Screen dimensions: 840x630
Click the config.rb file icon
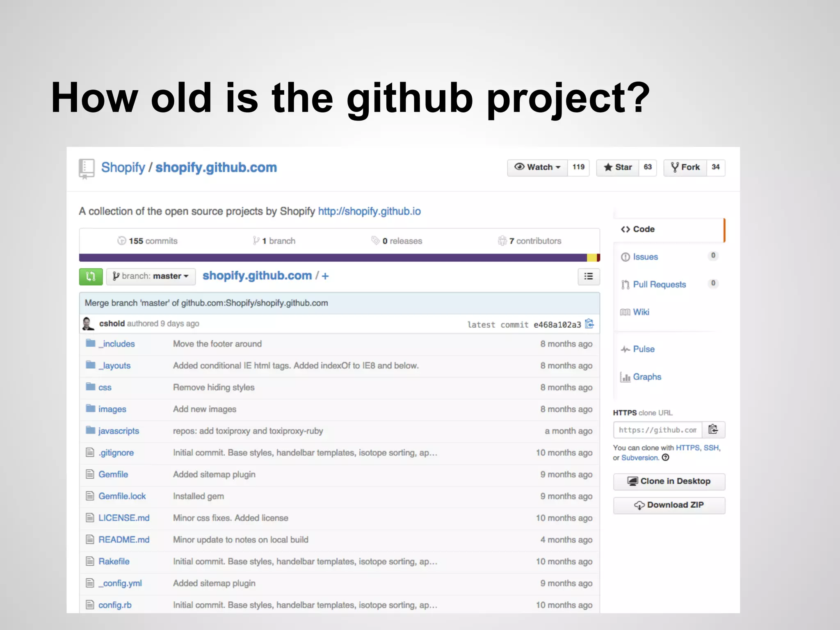click(90, 605)
